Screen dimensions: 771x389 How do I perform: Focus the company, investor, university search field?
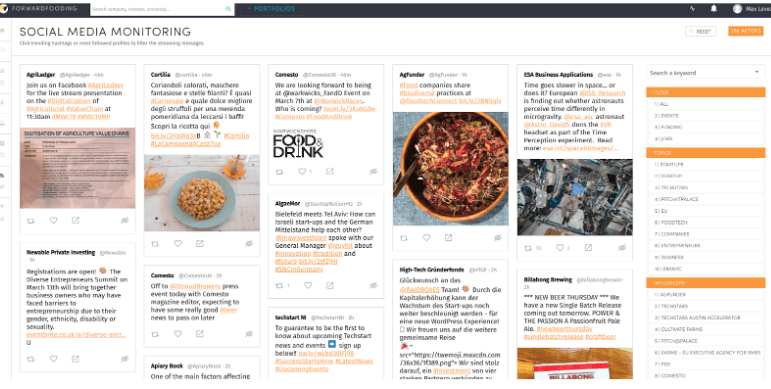[157, 9]
